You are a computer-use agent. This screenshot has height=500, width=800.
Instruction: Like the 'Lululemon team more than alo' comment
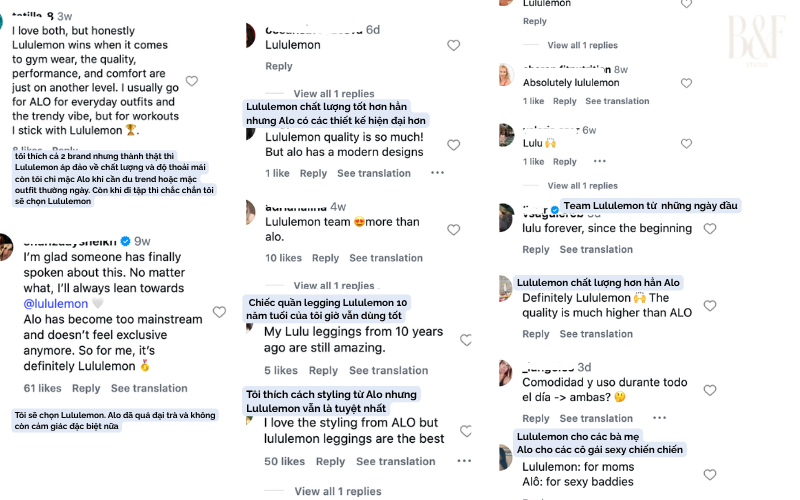pyautogui.click(x=453, y=230)
